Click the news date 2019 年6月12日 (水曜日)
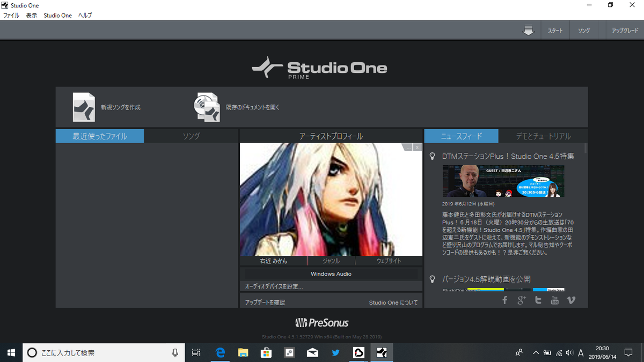Image resolution: width=644 pixels, height=362 pixels. (x=469, y=204)
